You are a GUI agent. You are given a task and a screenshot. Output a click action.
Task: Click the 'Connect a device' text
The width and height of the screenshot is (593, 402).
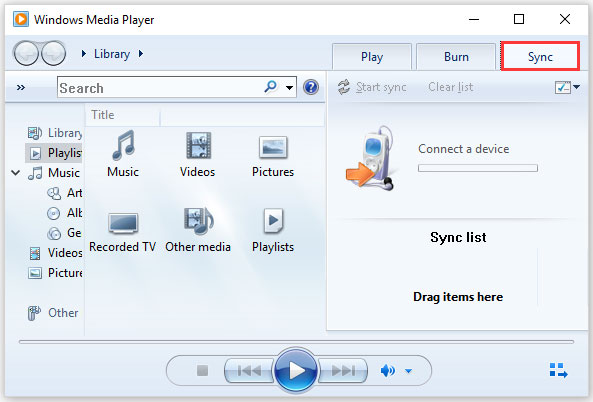point(463,149)
